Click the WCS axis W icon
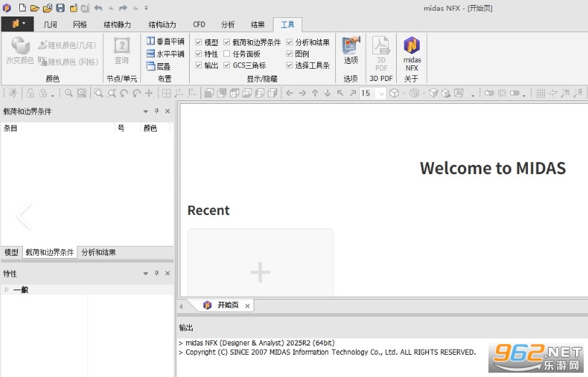The width and height of the screenshot is (588, 377). coord(565,92)
